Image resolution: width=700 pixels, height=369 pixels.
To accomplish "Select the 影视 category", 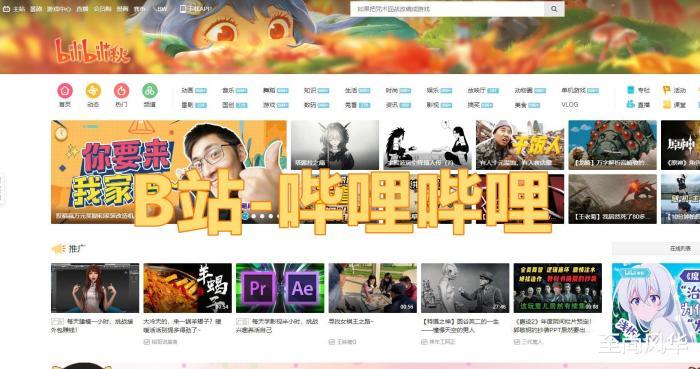I will [433, 105].
